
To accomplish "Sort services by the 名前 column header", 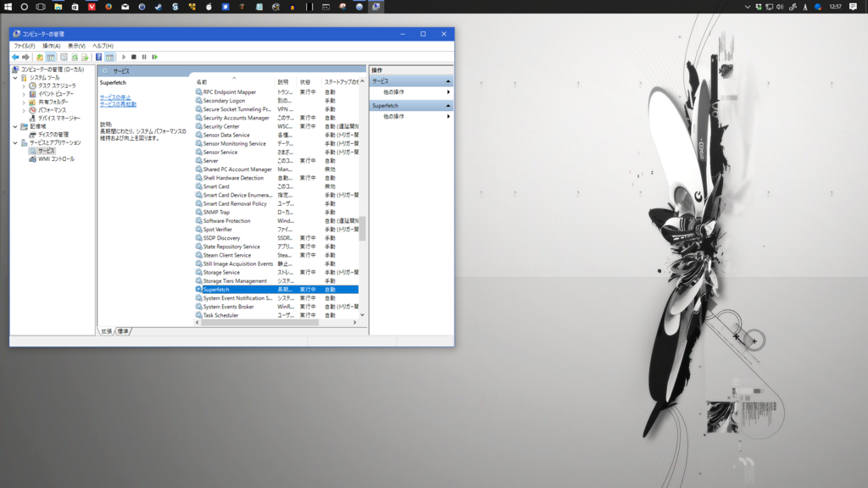I will pos(234,82).
